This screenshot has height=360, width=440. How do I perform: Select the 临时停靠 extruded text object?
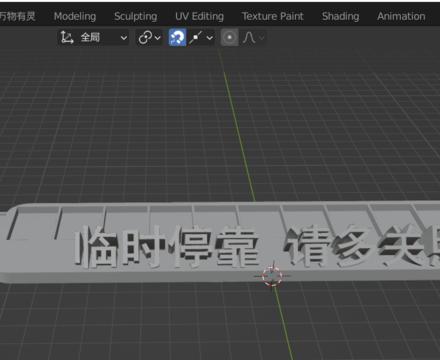point(168,247)
